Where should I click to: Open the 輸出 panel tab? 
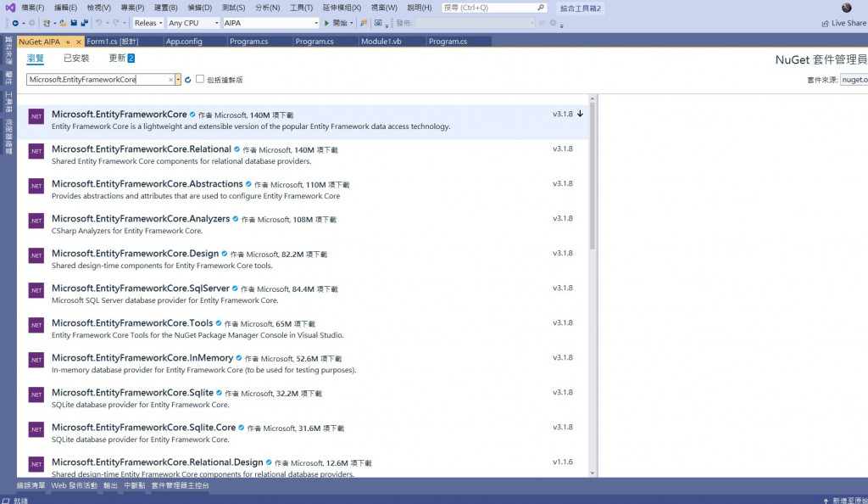111,485
